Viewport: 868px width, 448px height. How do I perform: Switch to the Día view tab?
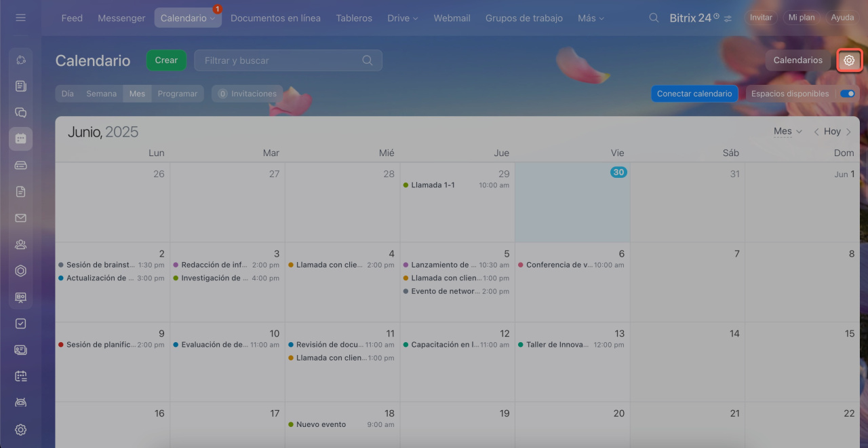click(x=67, y=94)
